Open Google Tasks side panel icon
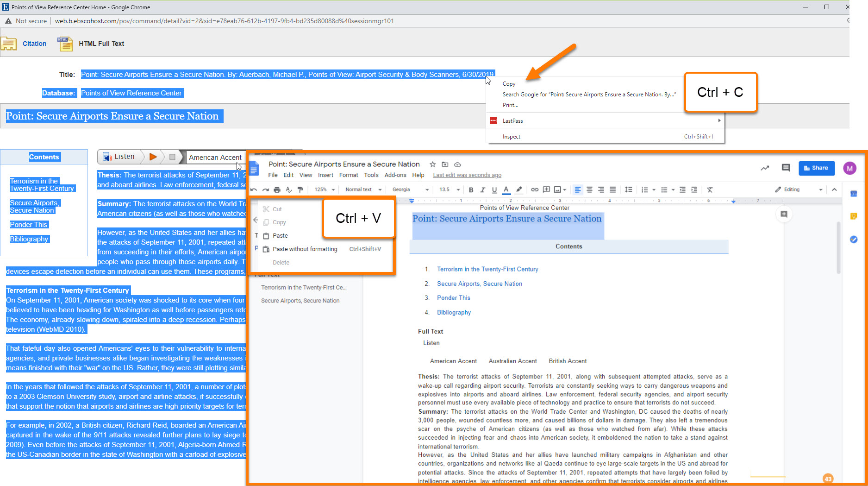The height and width of the screenshot is (486, 868). point(854,240)
